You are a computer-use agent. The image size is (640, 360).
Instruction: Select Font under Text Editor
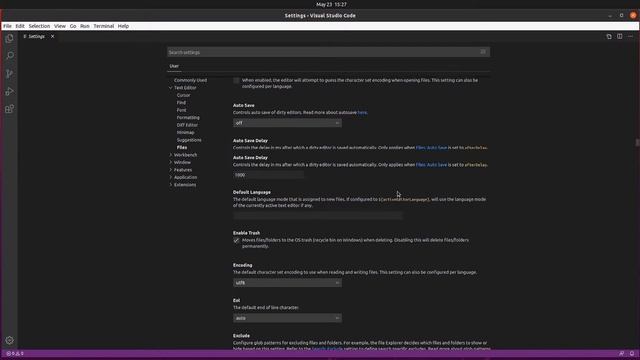coord(182,110)
